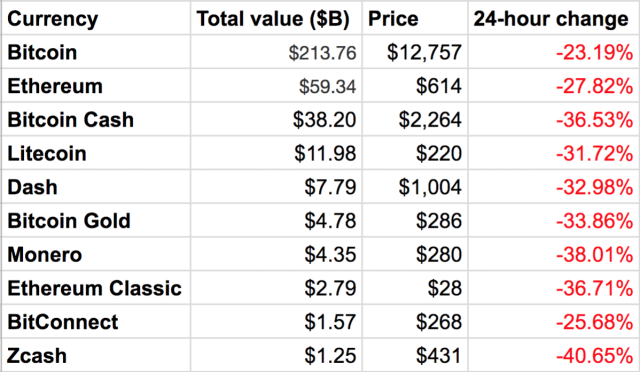640x372 pixels.
Task: Select the $12,757 price cell
Action: click(415, 52)
